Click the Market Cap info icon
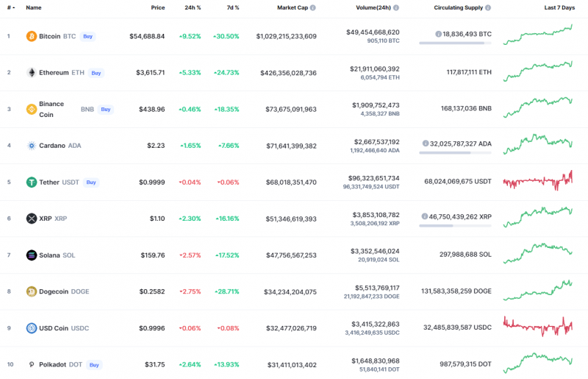Viewport: 588px width, 379px height. 313,7
